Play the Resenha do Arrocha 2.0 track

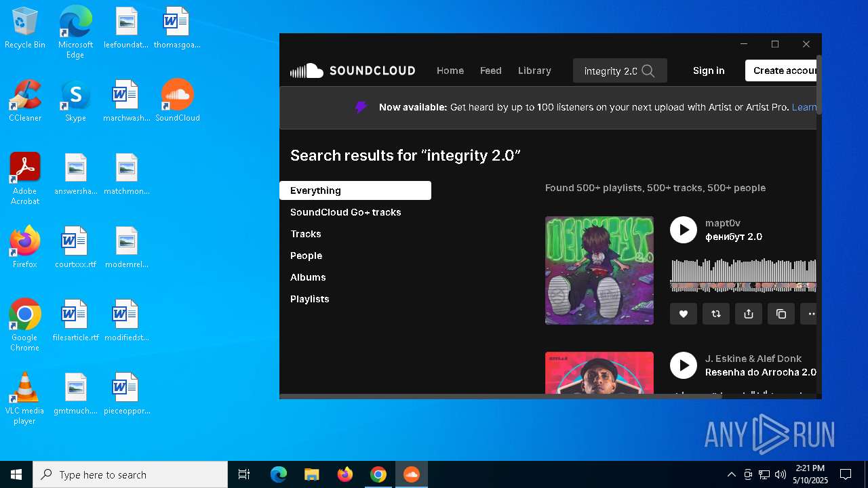coord(684,365)
